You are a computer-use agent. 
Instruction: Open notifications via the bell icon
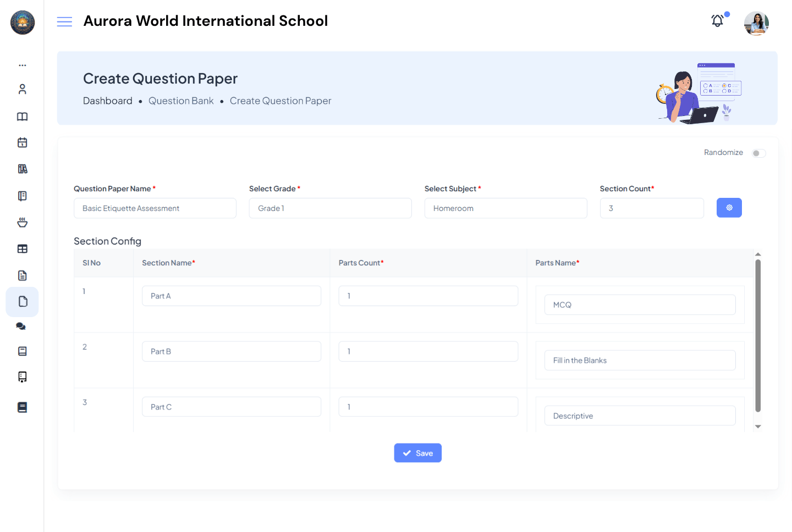pos(717,20)
